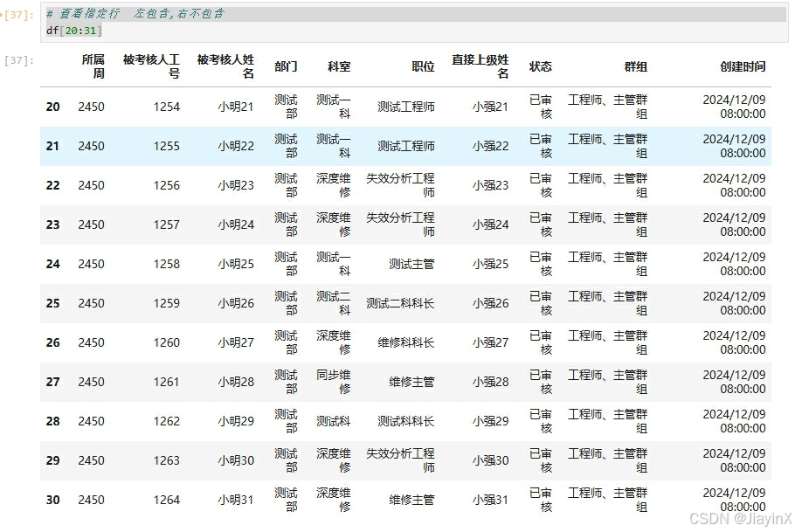Click row index 20 in the output table
This screenshot has height=532, width=795.
(52, 107)
